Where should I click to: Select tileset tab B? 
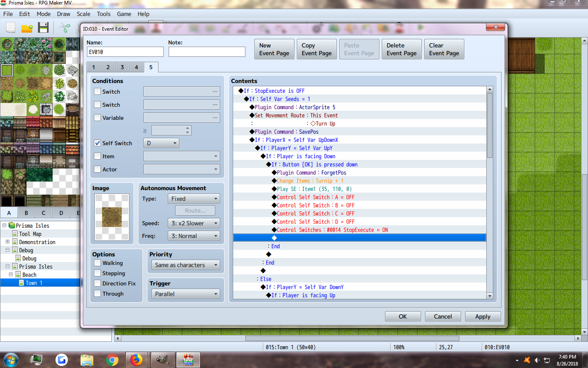26,213
